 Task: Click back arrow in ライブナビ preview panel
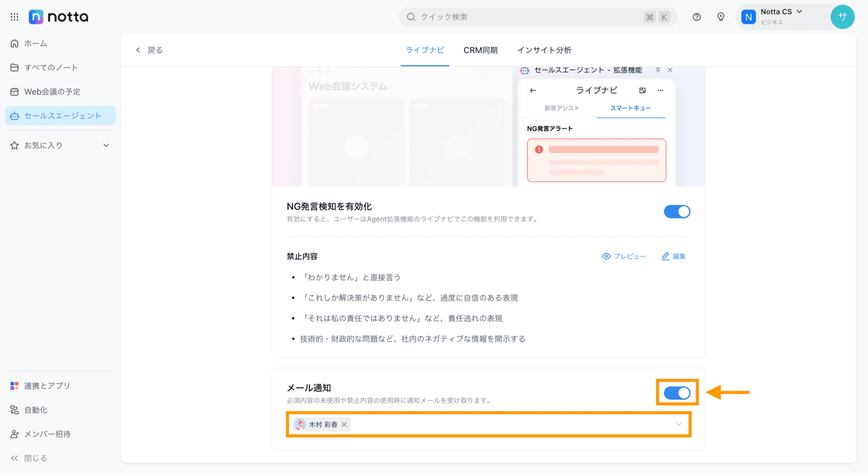pyautogui.click(x=533, y=91)
